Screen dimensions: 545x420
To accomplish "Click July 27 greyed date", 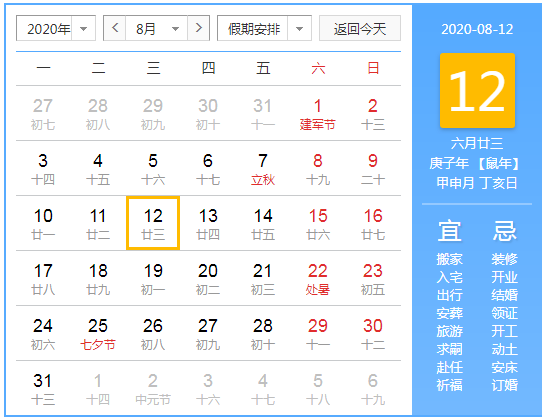I will 43,113.
